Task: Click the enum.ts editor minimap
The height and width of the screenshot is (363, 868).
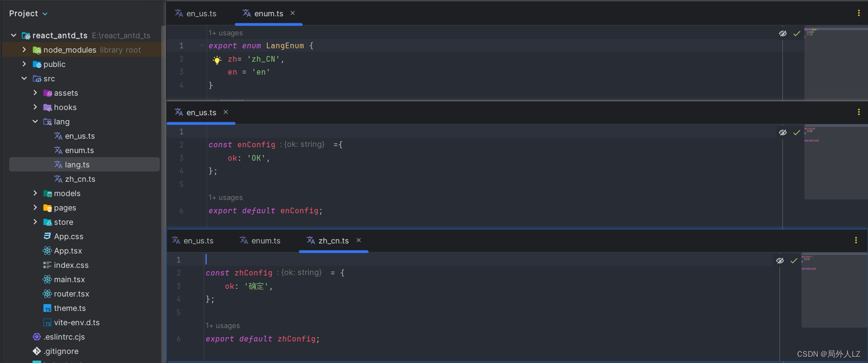Action: point(836,63)
